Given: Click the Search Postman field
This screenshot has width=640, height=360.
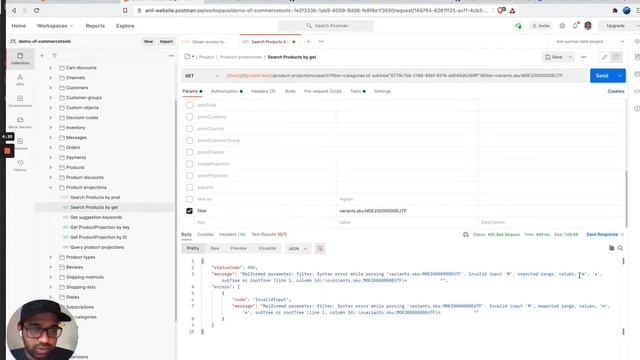Looking at the screenshot, I should click(x=326, y=26).
